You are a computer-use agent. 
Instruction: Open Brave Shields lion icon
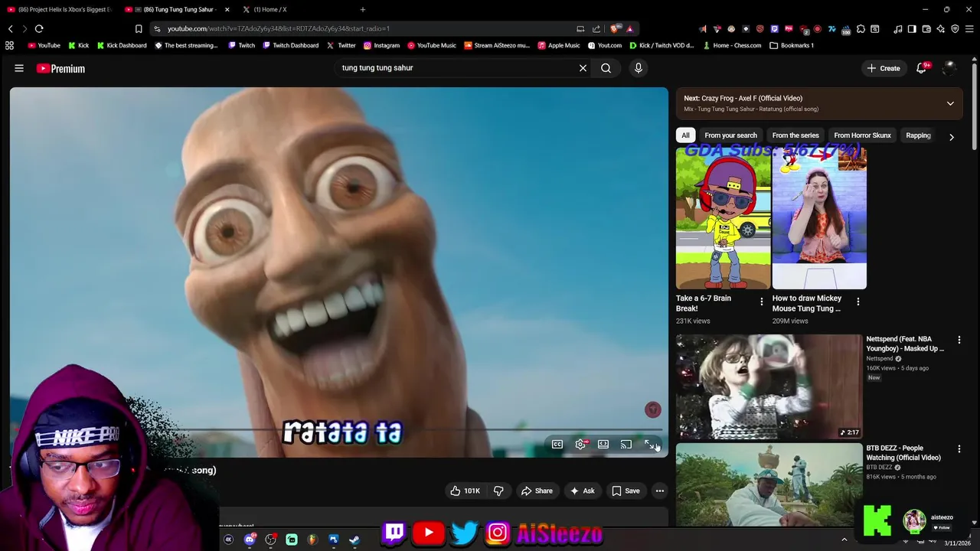pos(615,28)
